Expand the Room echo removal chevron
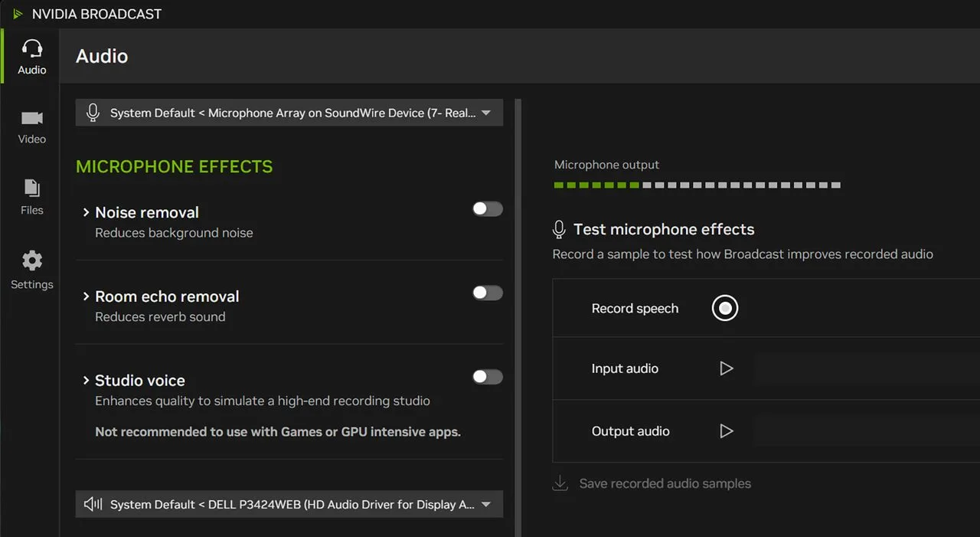This screenshot has width=980, height=537. point(87,296)
